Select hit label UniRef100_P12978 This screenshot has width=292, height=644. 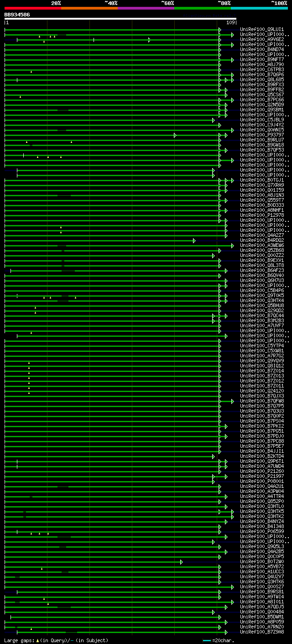pyautogui.click(x=262, y=215)
